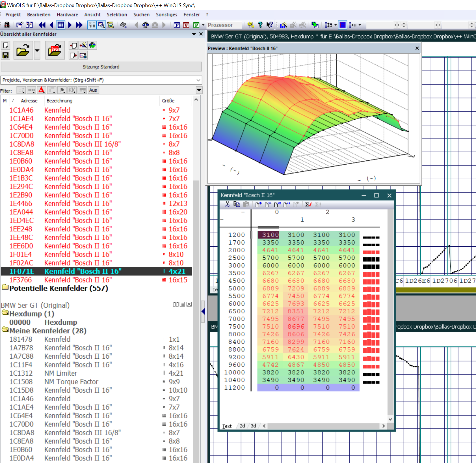This screenshot has height=463, width=476.
Task: Switch to the 3d tab
Action: (x=253, y=426)
